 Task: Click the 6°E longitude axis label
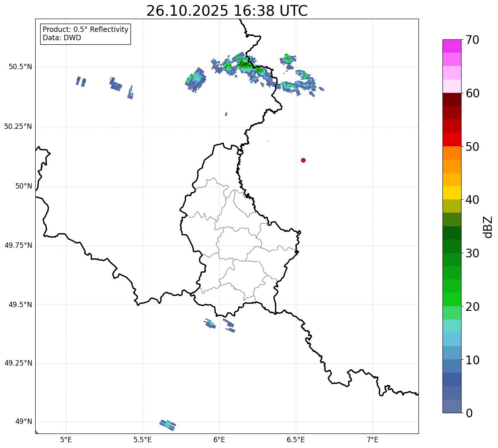point(219,440)
